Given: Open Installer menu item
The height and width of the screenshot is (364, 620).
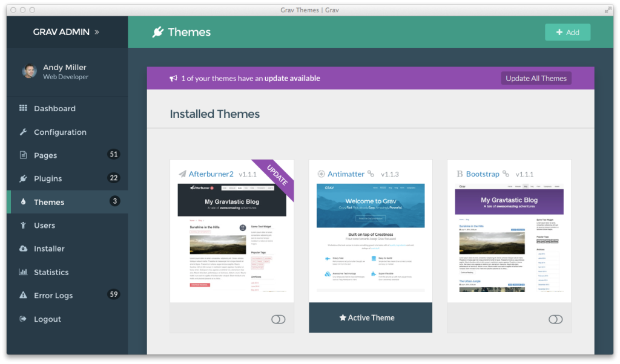Looking at the screenshot, I should pos(67,249).
